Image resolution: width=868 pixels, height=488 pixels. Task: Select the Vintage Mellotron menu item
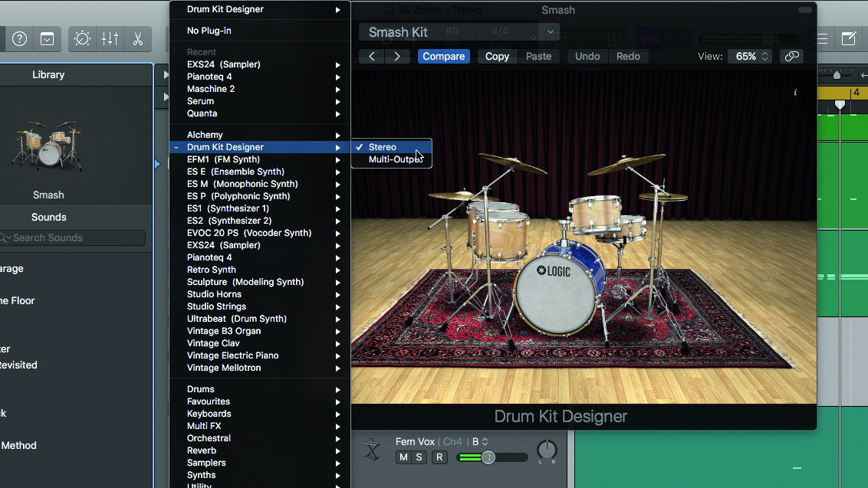point(260,368)
